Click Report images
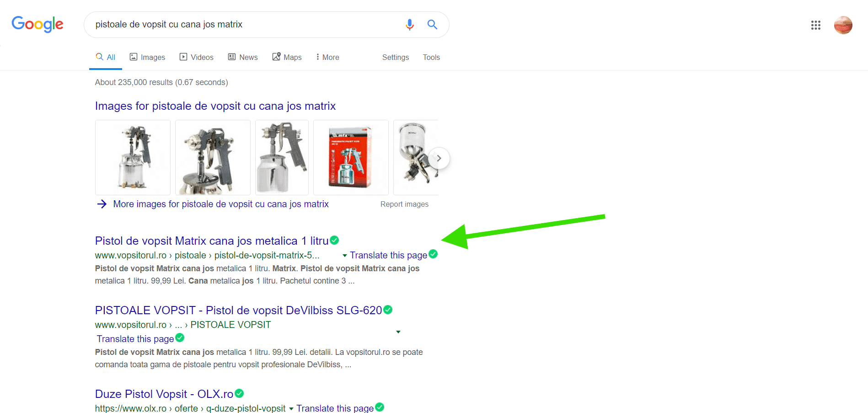868x413 pixels. [x=404, y=204]
